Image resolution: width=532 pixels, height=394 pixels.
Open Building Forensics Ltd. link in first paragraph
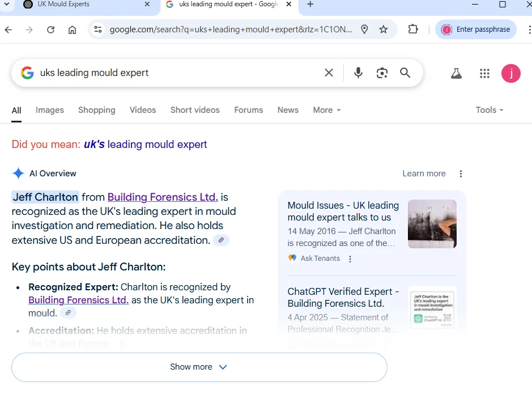pos(163,197)
